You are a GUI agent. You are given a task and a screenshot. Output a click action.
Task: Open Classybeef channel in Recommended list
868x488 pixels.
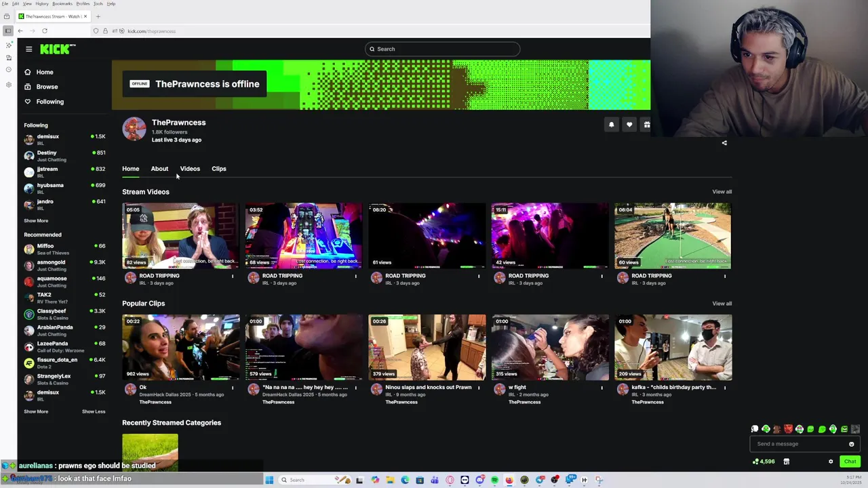pos(64,314)
